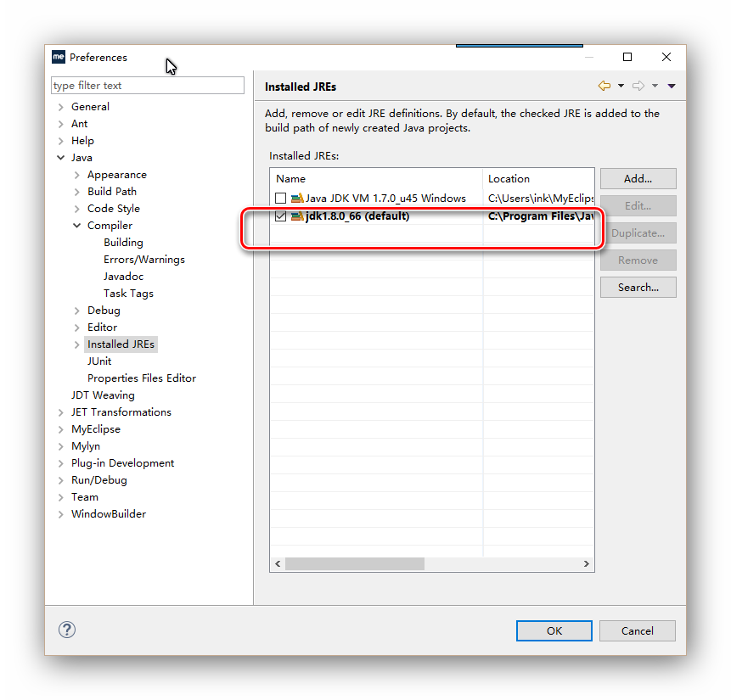Expand the Appearance node arrow
Screen dimensions: 731x700
[x=77, y=175]
